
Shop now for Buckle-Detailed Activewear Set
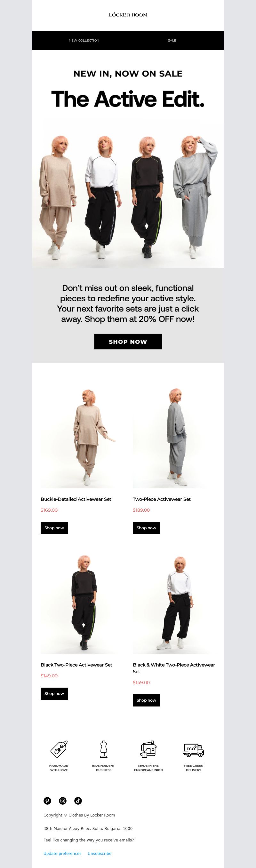[54, 528]
